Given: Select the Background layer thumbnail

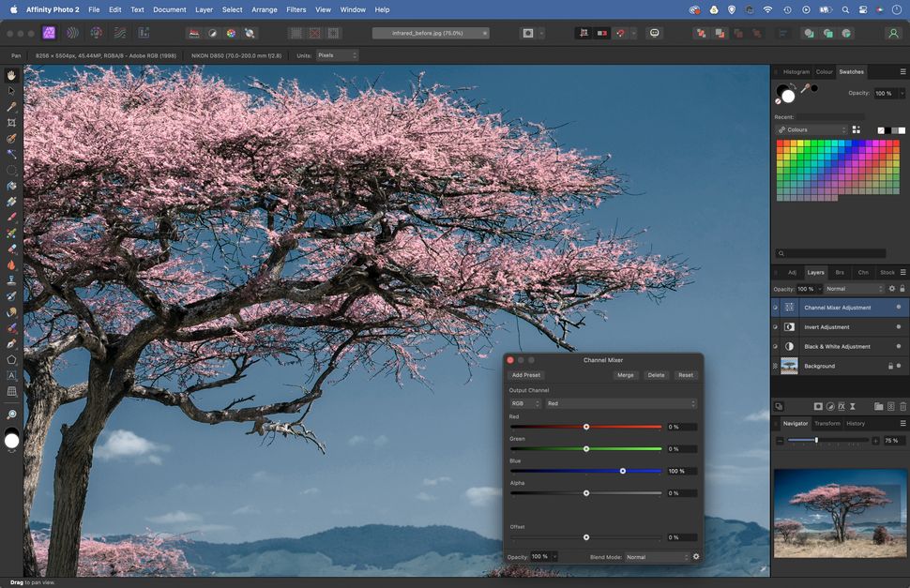Looking at the screenshot, I should coord(789,366).
